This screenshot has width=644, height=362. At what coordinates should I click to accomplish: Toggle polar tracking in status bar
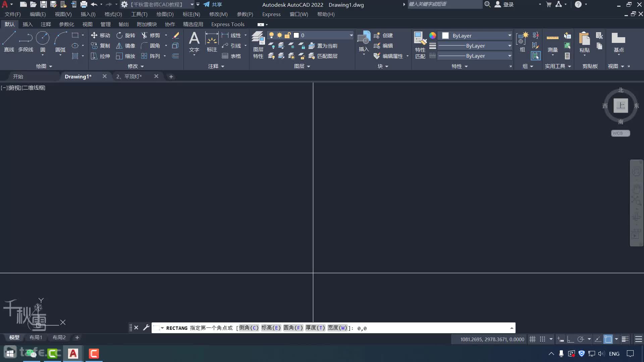581,339
